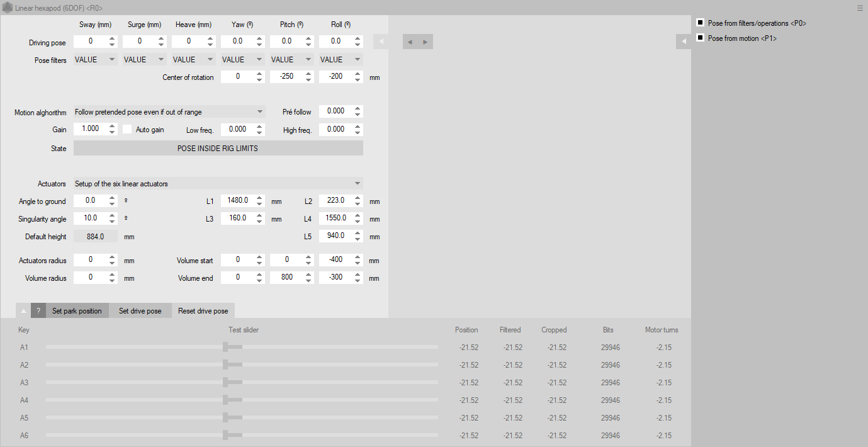This screenshot has width=868, height=447.
Task: Click left arrow beside driving pose Roll
Action: click(381, 42)
